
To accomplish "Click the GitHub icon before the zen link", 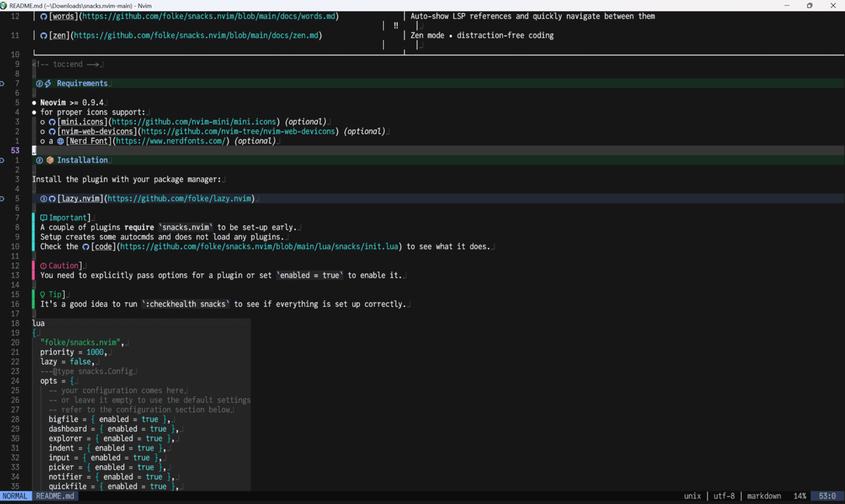I will (44, 36).
